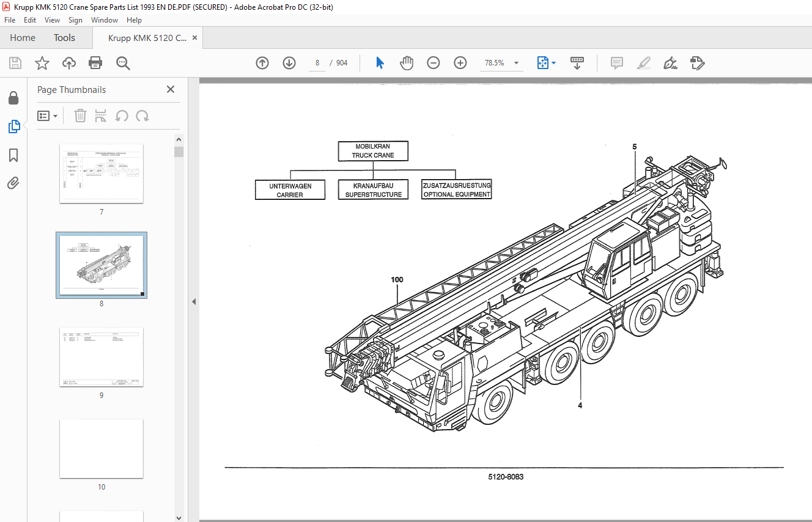Close the Krupp KMK 5120 document tab

point(194,38)
